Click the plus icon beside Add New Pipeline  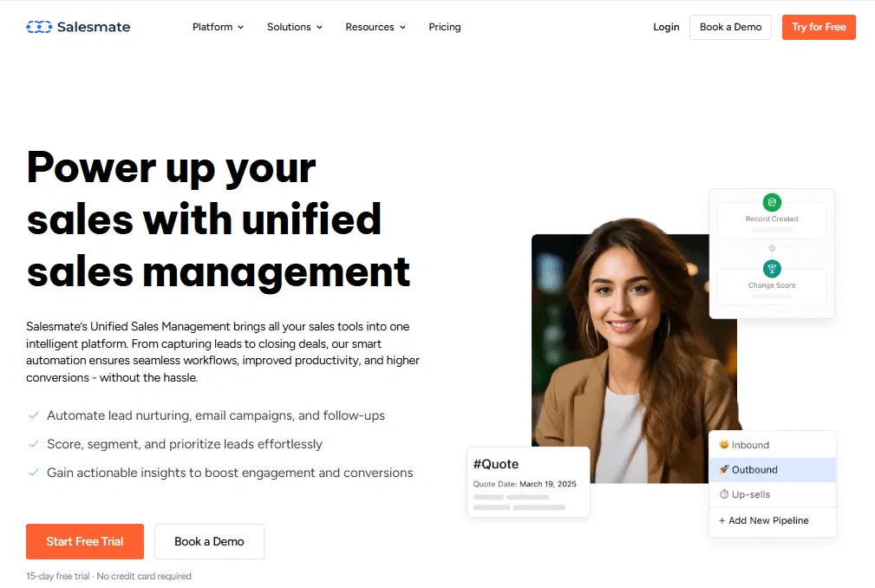pyautogui.click(x=722, y=520)
